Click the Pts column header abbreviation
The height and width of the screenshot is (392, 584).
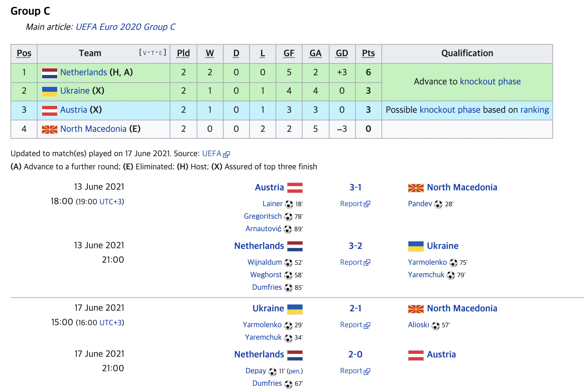368,53
